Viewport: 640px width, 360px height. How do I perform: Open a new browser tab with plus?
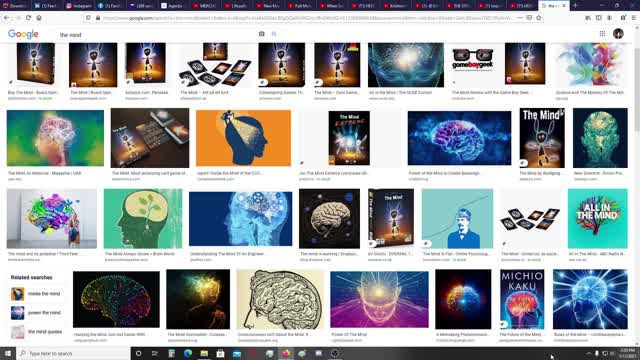tap(575, 6)
